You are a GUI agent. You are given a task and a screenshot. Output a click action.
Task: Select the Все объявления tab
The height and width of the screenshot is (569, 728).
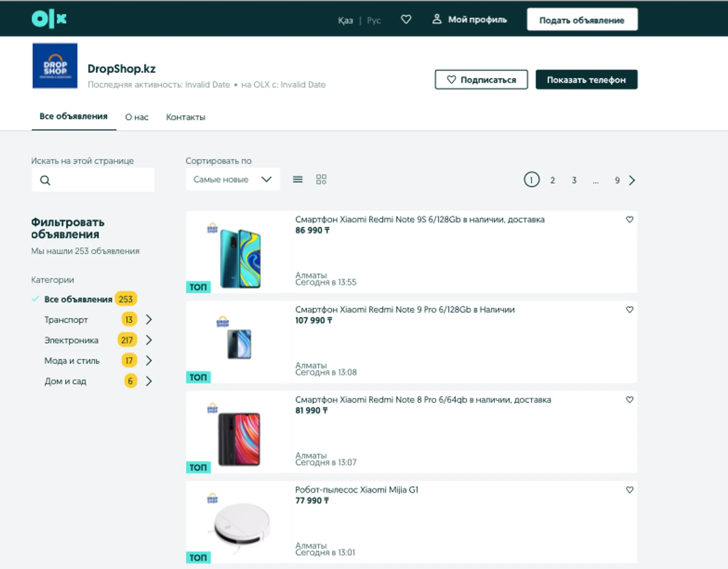[x=73, y=116]
